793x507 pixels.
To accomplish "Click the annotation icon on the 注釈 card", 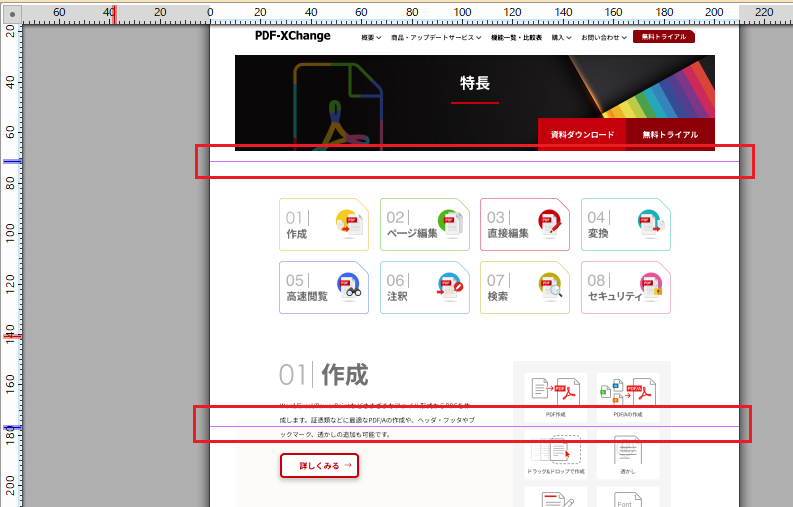I will pyautogui.click(x=450, y=286).
